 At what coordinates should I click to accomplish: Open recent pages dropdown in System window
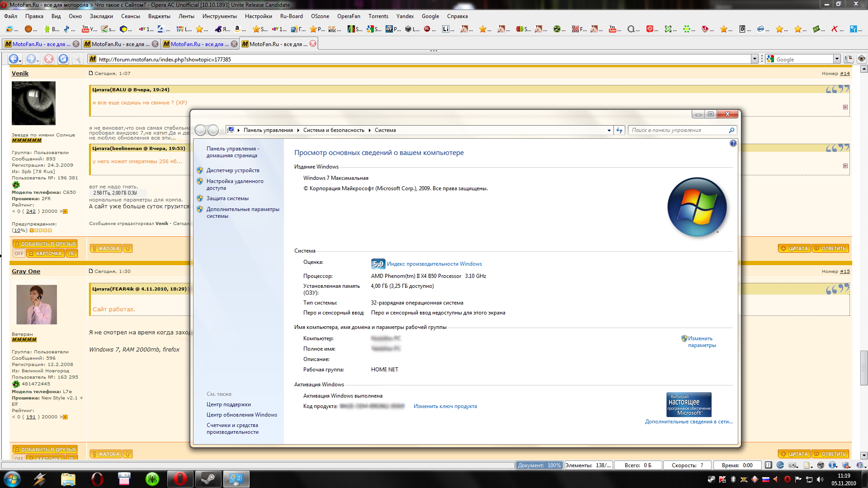pos(222,131)
